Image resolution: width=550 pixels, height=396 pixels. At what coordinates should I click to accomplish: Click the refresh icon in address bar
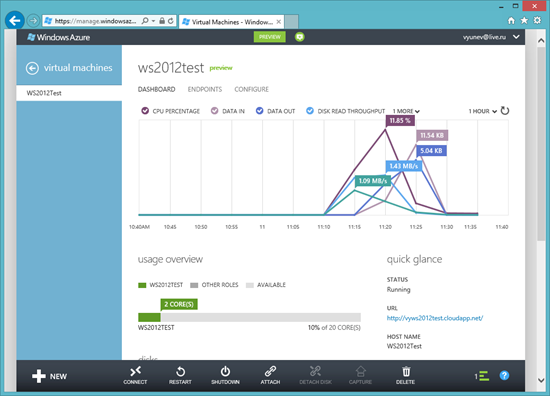171,21
